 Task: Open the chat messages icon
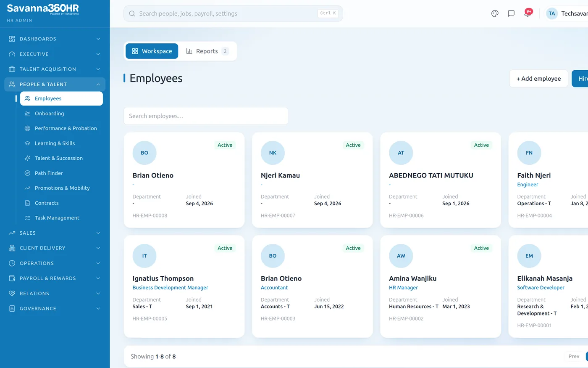tap(511, 13)
